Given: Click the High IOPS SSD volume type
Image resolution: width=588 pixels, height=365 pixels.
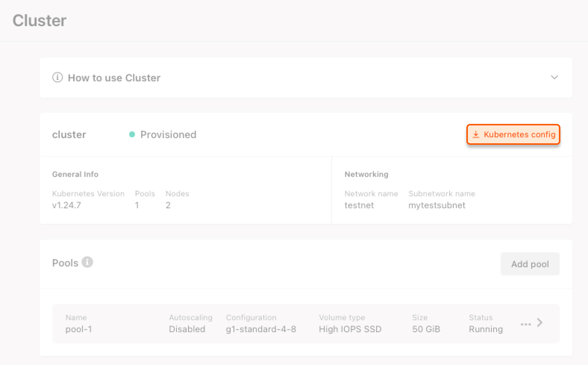Looking at the screenshot, I should 350,329.
